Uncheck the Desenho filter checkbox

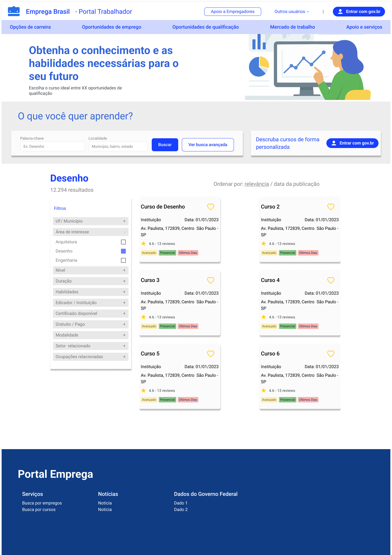point(123,251)
